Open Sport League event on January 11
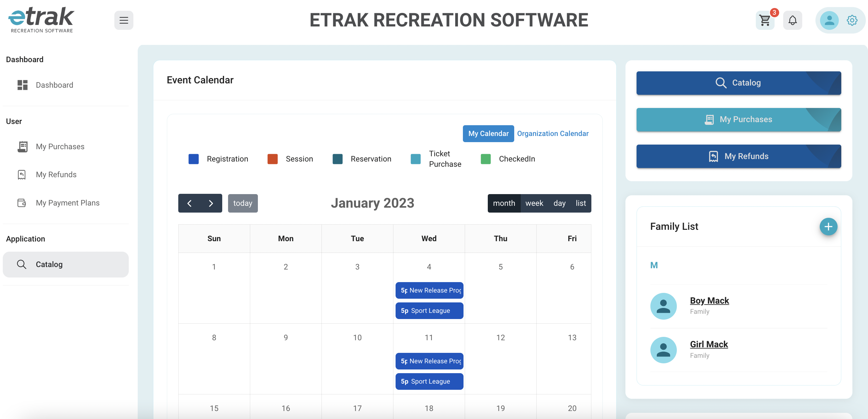Viewport: 868px width, 419px height. click(x=429, y=381)
